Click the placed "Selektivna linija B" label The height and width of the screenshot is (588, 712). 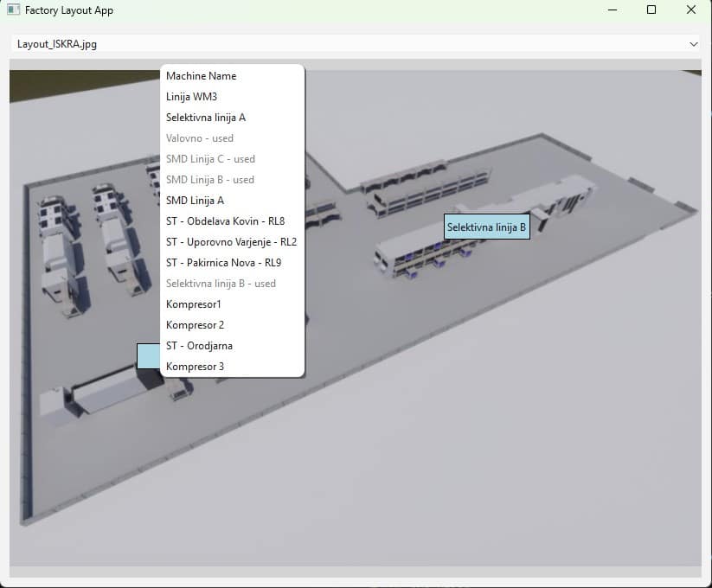click(487, 227)
